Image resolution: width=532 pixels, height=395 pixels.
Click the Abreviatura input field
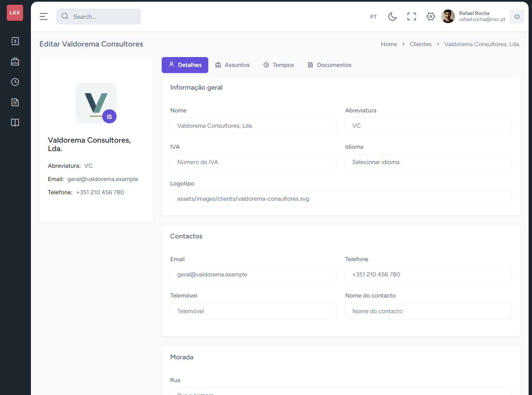pyautogui.click(x=428, y=126)
